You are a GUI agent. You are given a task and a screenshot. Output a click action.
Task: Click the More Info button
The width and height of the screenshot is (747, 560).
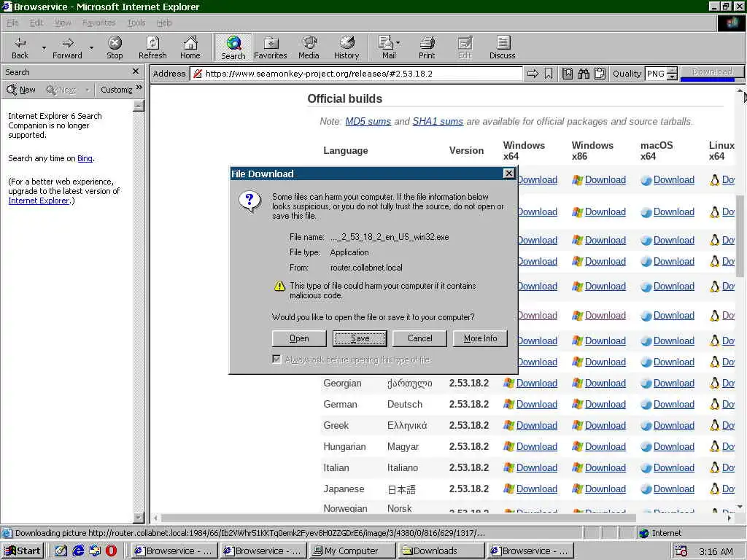[x=480, y=338]
